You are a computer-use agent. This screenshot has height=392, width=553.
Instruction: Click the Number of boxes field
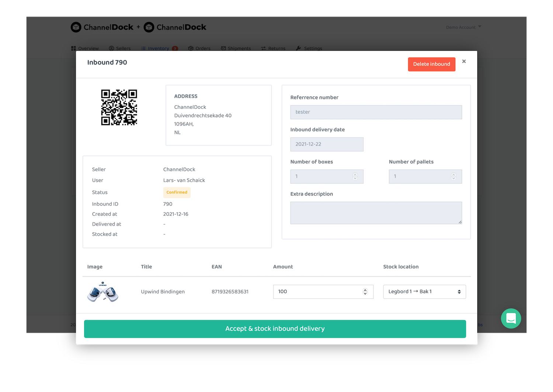[327, 176]
